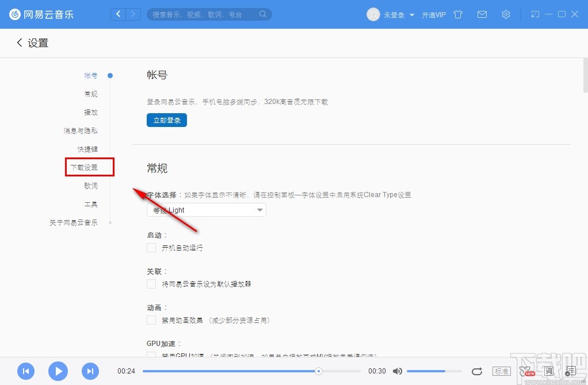Return using the back chevron beside 设置
The width and height of the screenshot is (588, 385).
click(20, 43)
